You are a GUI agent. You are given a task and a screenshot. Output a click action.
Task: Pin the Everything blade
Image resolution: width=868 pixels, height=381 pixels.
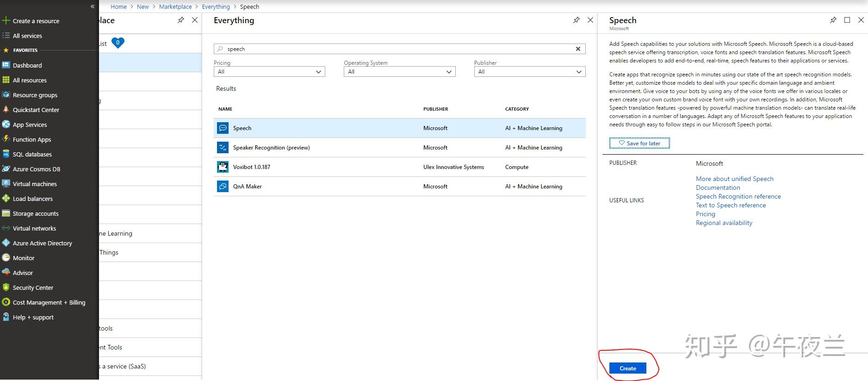coord(576,20)
